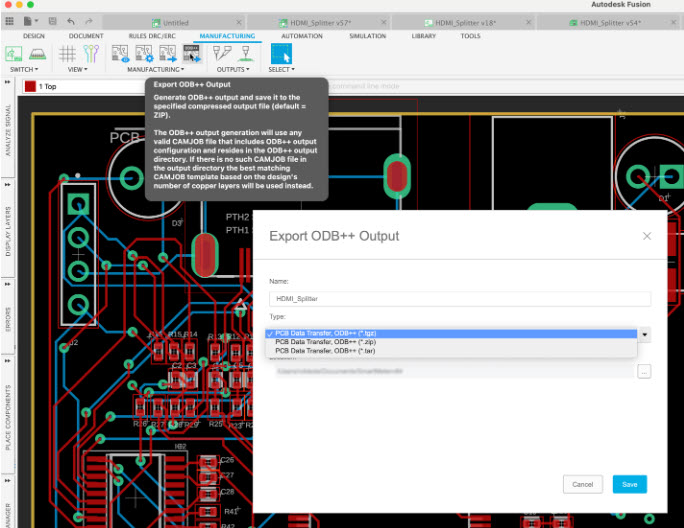
Task: Close the Export ODB++ Output dialog
Action: coord(646,236)
